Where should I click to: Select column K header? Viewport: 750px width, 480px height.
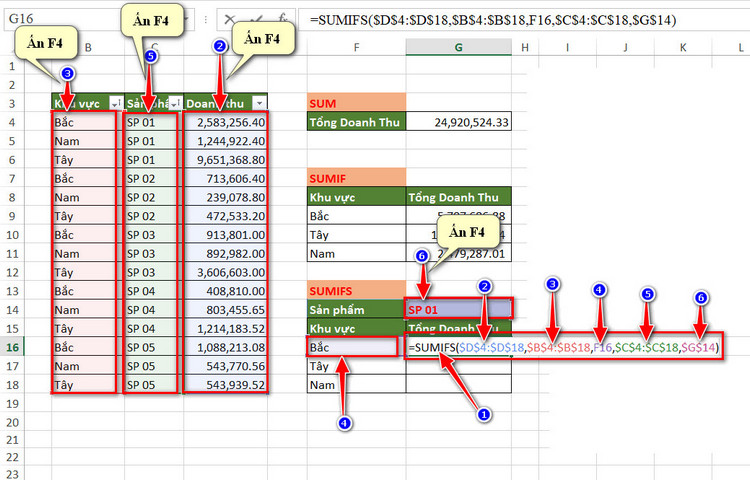pyautogui.click(x=683, y=47)
